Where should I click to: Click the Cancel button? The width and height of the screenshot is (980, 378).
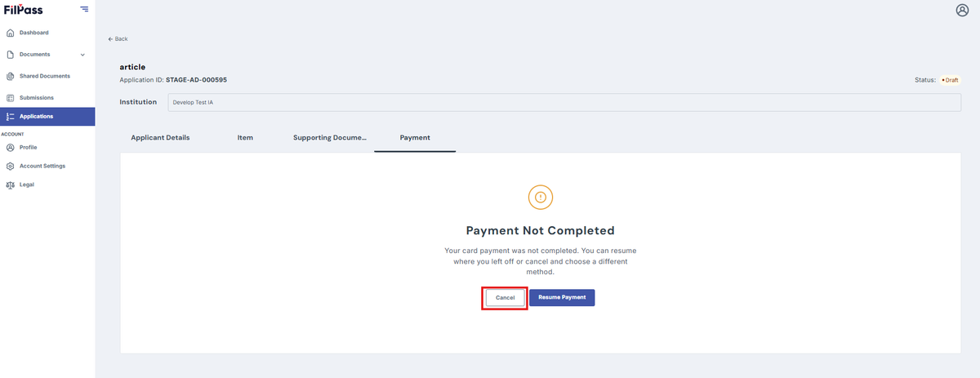pyautogui.click(x=506, y=298)
